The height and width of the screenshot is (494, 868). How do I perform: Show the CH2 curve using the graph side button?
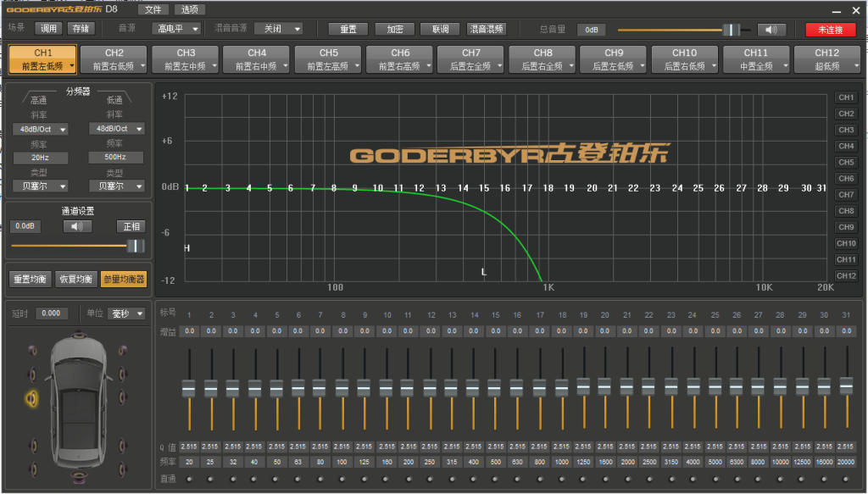[846, 114]
